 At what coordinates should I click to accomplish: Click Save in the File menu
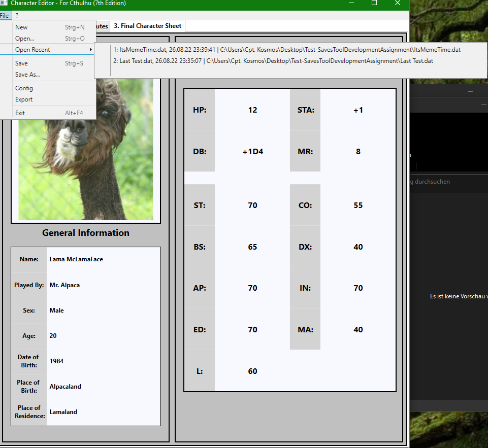pos(22,63)
